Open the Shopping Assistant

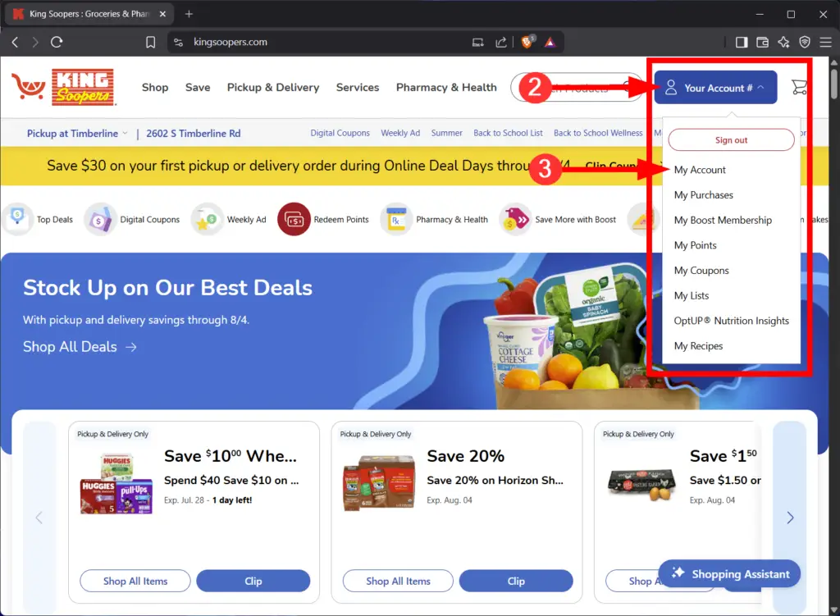tap(729, 573)
